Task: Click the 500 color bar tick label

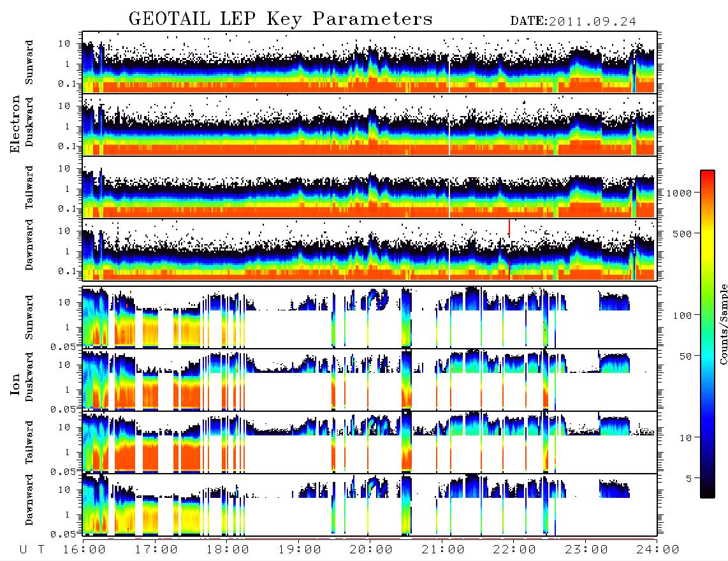Action: point(682,233)
